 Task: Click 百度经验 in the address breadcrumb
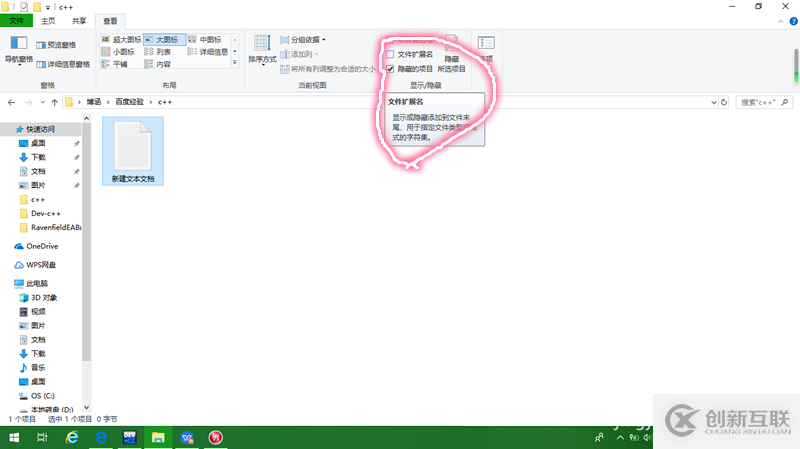130,102
